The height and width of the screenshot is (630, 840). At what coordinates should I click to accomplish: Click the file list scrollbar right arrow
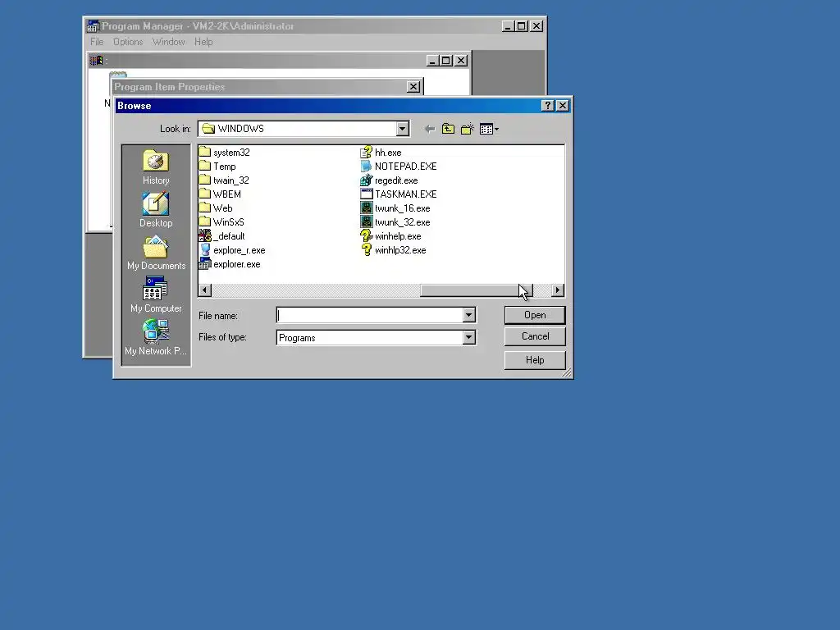click(558, 290)
